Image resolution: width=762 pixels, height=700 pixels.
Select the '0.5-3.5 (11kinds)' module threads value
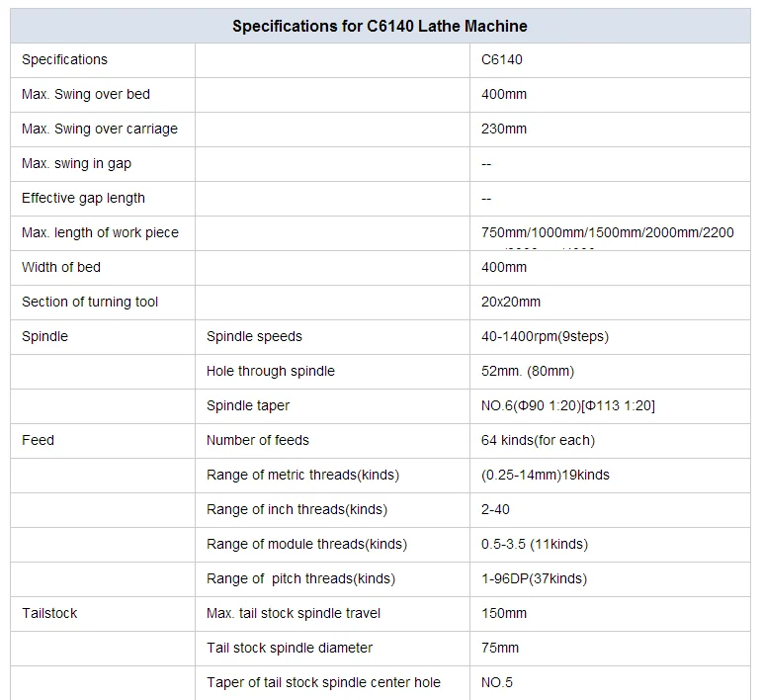pos(535,544)
